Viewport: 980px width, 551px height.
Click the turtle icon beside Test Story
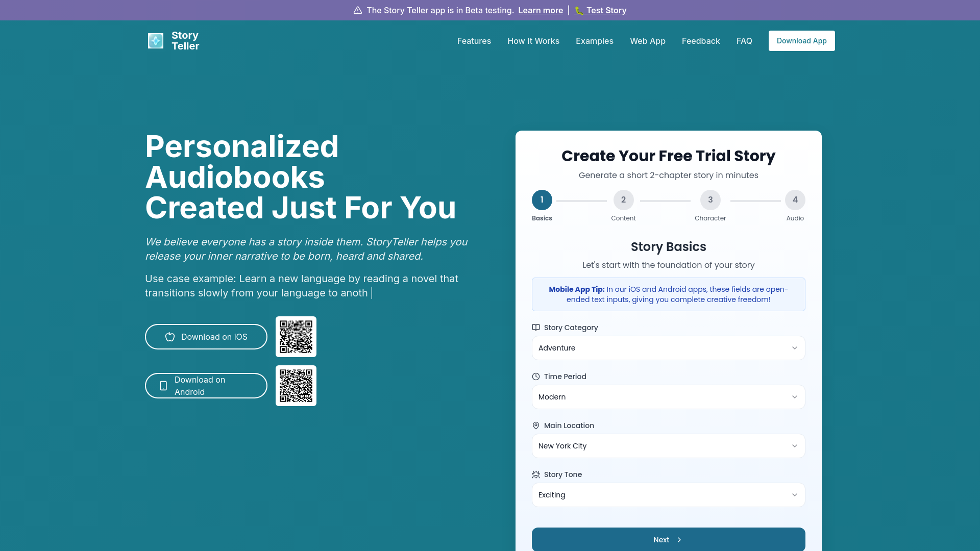click(x=579, y=10)
